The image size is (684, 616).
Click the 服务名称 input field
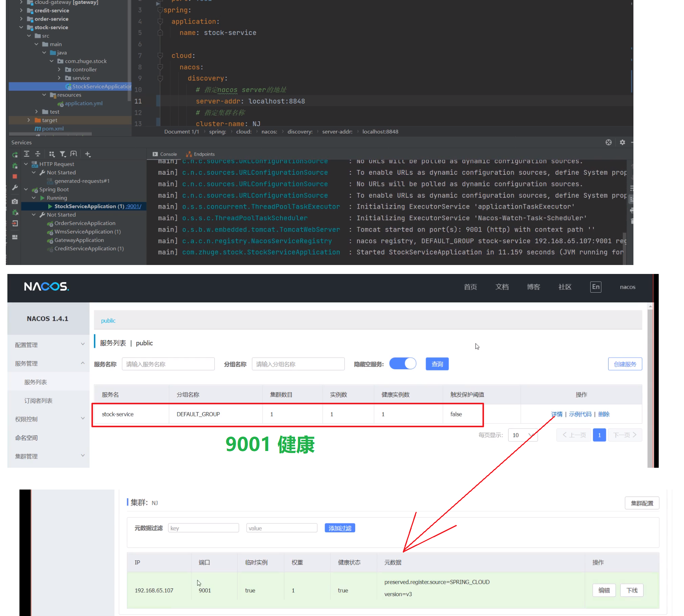click(x=168, y=364)
